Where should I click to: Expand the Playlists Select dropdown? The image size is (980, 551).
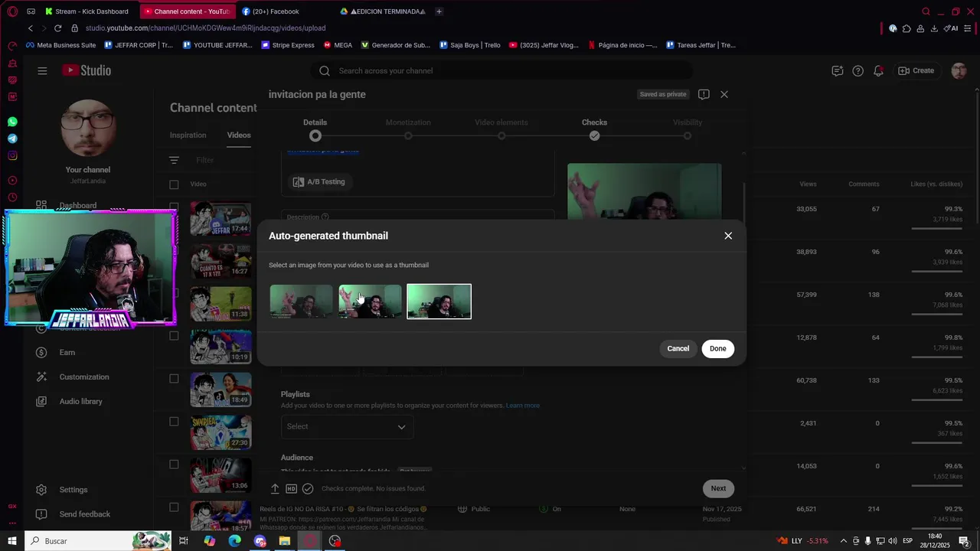pyautogui.click(x=347, y=427)
